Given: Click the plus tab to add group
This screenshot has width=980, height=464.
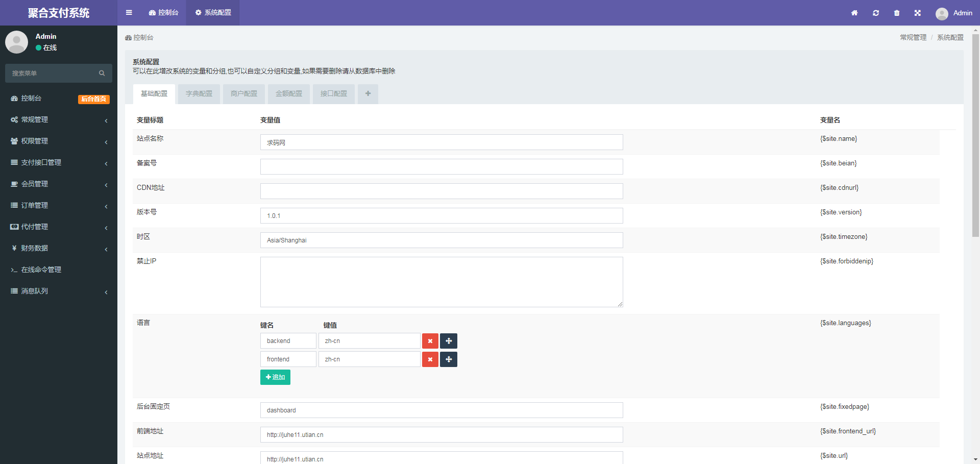Looking at the screenshot, I should (x=368, y=94).
